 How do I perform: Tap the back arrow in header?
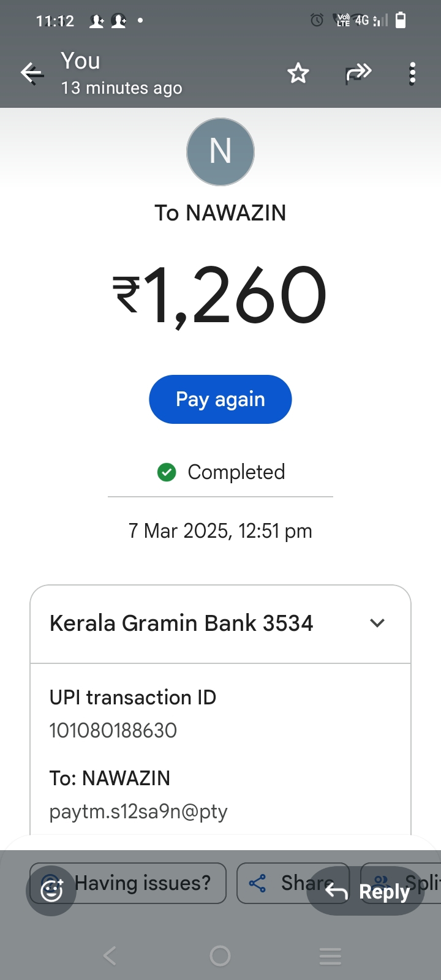[32, 73]
